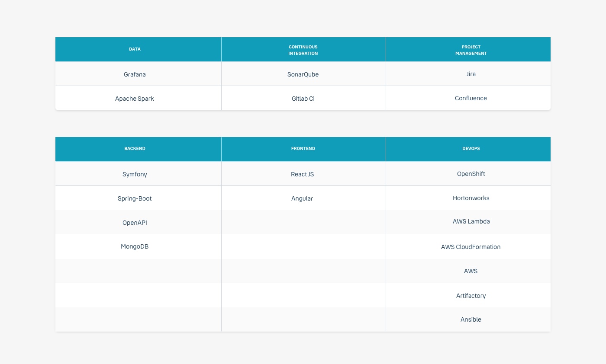The height and width of the screenshot is (364, 606).
Task: Select the Hortonworks cell
Action: click(x=468, y=198)
